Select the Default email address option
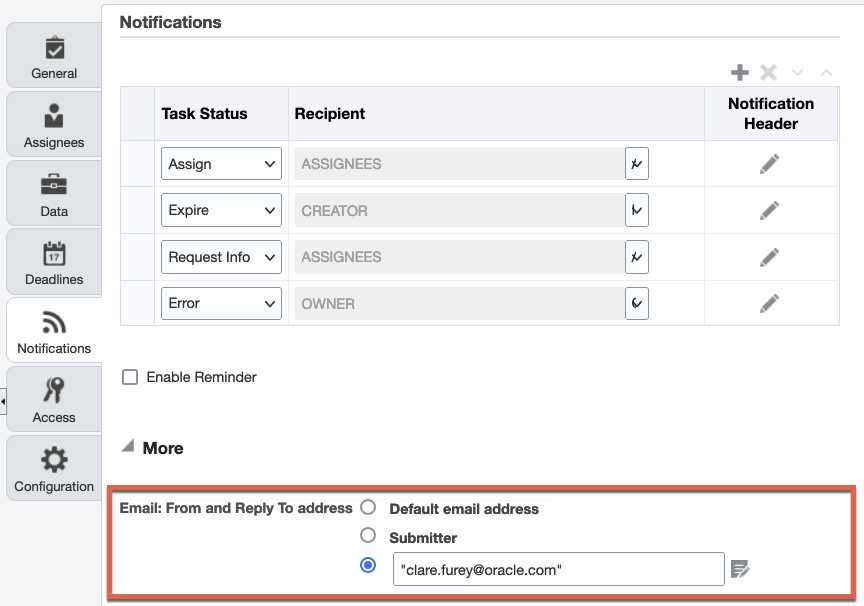The width and height of the screenshot is (864, 606). tap(368, 507)
